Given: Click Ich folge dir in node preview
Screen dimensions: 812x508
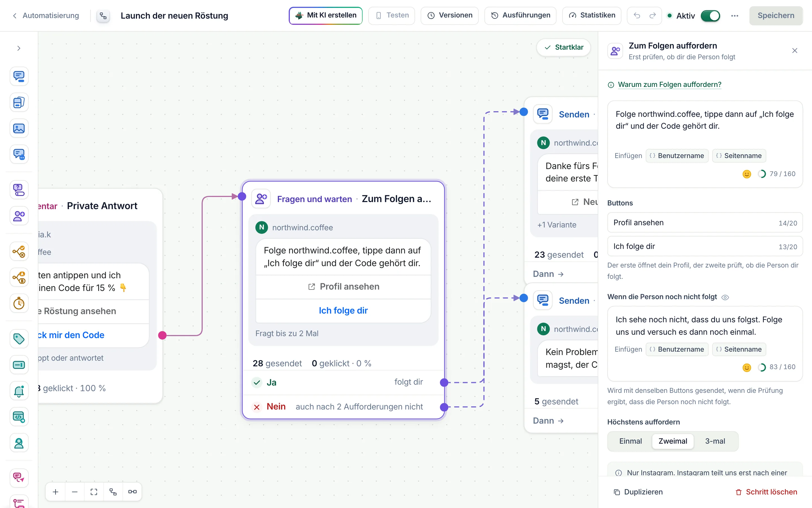Looking at the screenshot, I should coord(343,310).
